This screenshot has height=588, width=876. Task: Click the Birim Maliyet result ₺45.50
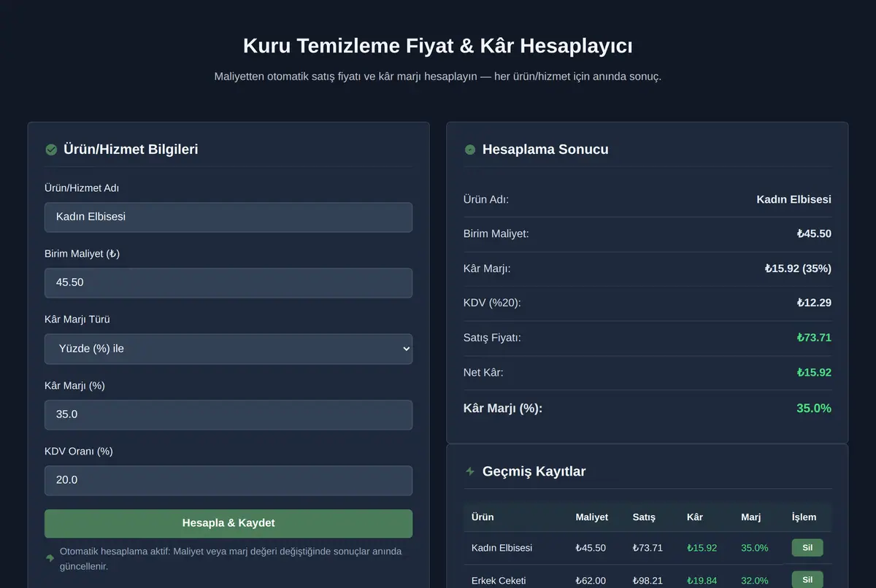[x=814, y=234]
